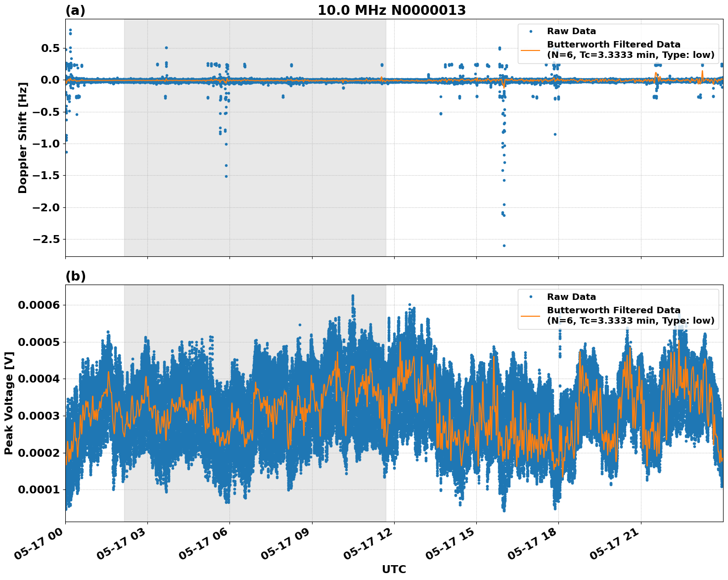Click the lowest Doppler outlier point near -2.5 Hz
Viewport: 728px width, 580px height.
pos(503,245)
